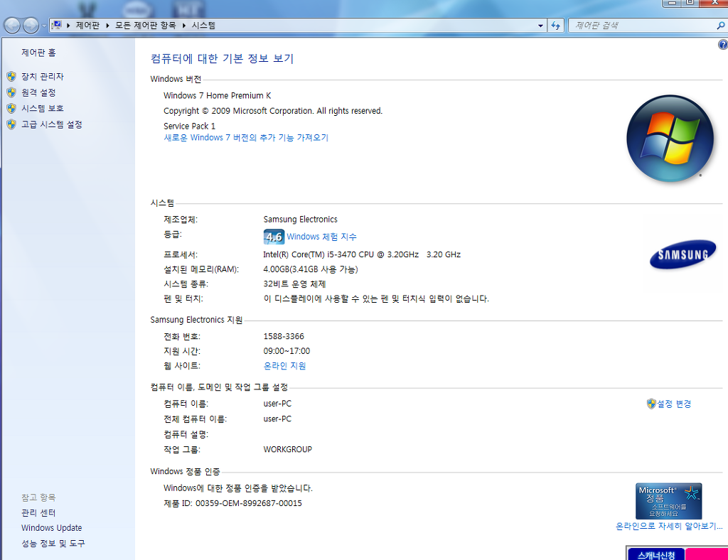Screen dimensions: 728x560
Task: Click the 4.6 experience index rating badge
Action: coord(274,237)
